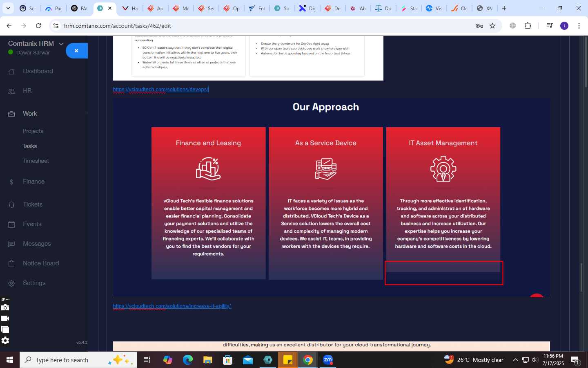Open the media control icon in toolbar

550,26
